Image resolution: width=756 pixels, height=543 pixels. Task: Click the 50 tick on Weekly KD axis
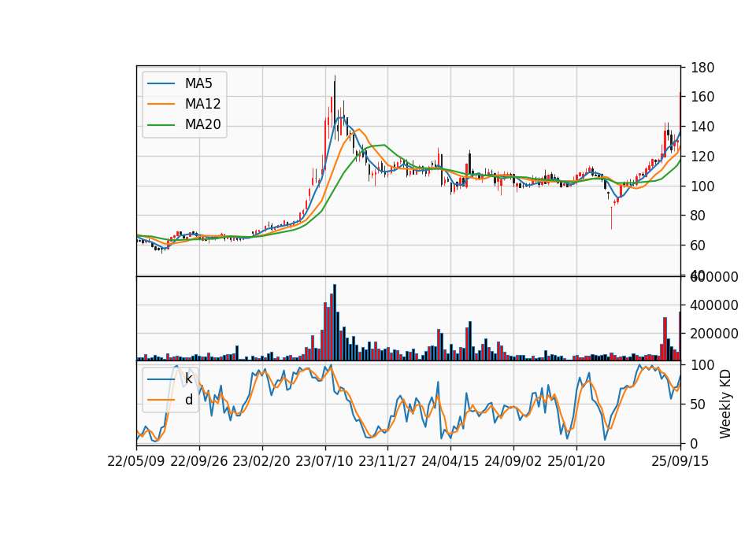[699, 404]
